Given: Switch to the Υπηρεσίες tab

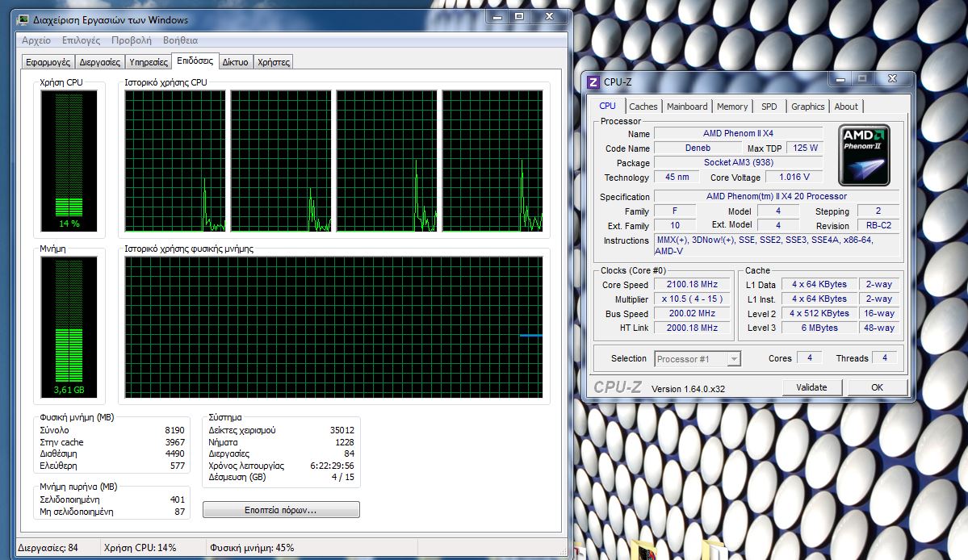Looking at the screenshot, I should 149,62.
